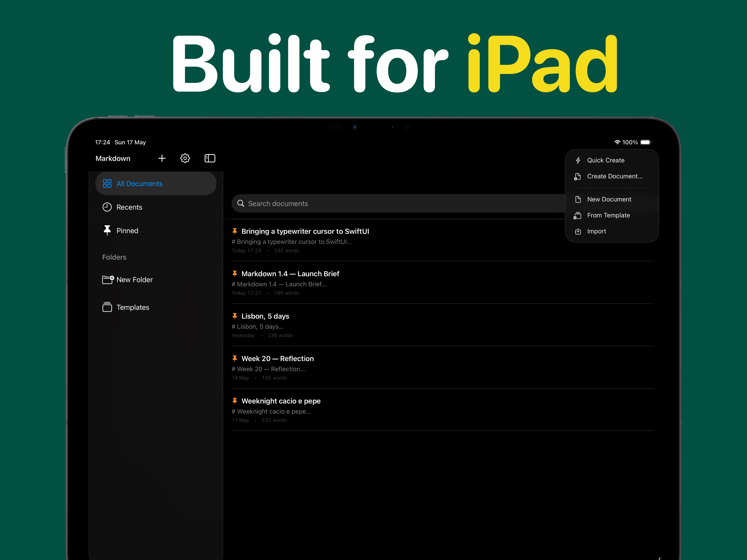Click the Folders section header
The image size is (747, 560).
click(114, 257)
